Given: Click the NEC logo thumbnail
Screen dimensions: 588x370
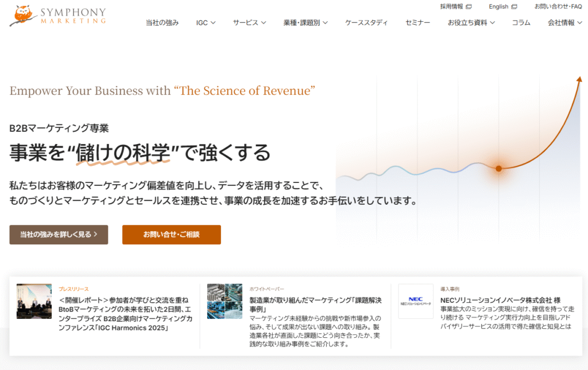Looking at the screenshot, I should [416, 301].
